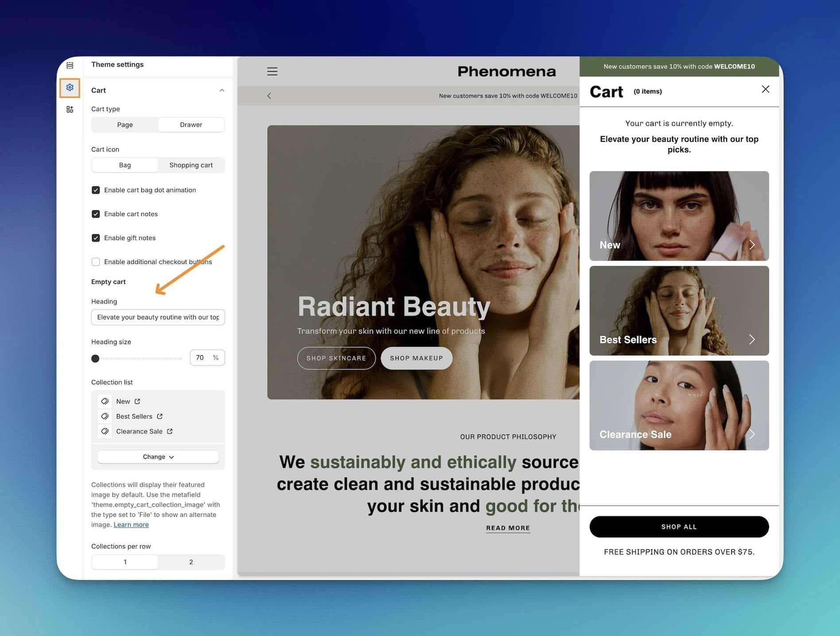Open the Sections panel icon in sidebar

click(x=70, y=66)
